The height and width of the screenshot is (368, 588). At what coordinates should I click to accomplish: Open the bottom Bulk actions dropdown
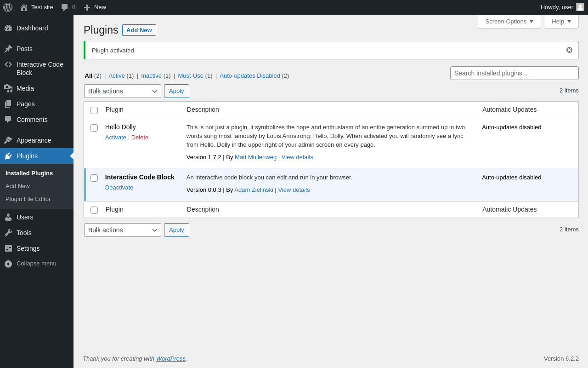click(x=123, y=230)
